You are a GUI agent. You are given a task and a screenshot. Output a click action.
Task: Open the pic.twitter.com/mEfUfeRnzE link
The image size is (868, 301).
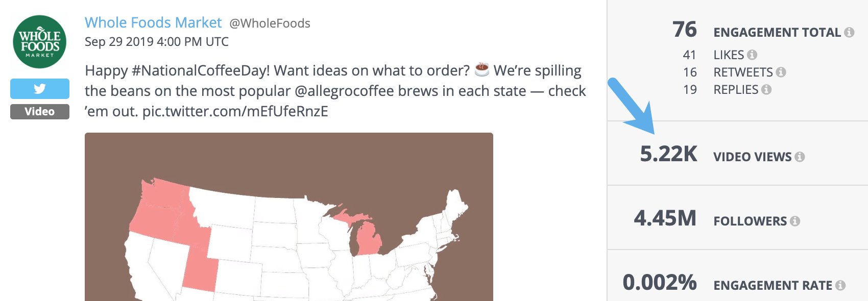pyautogui.click(x=235, y=111)
